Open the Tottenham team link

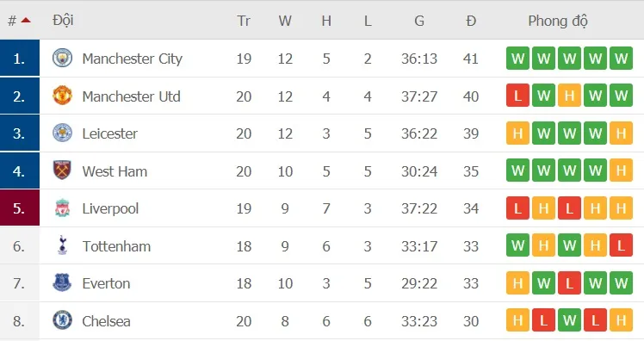coord(116,246)
